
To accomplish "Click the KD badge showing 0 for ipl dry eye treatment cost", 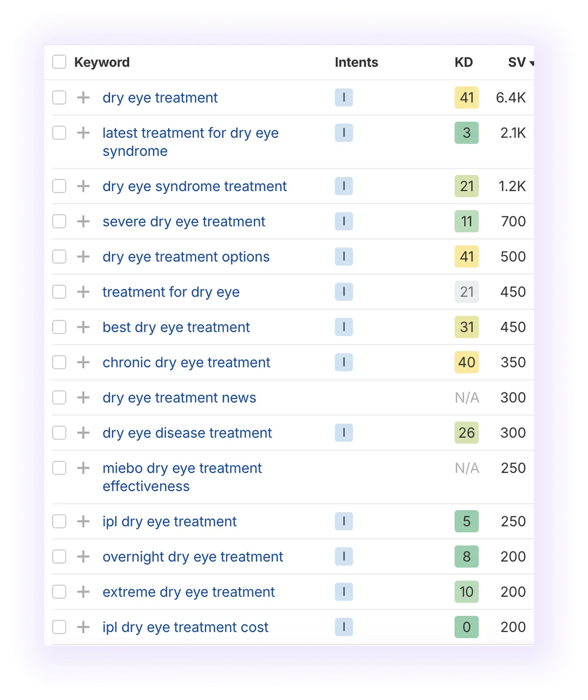I will 466,627.
